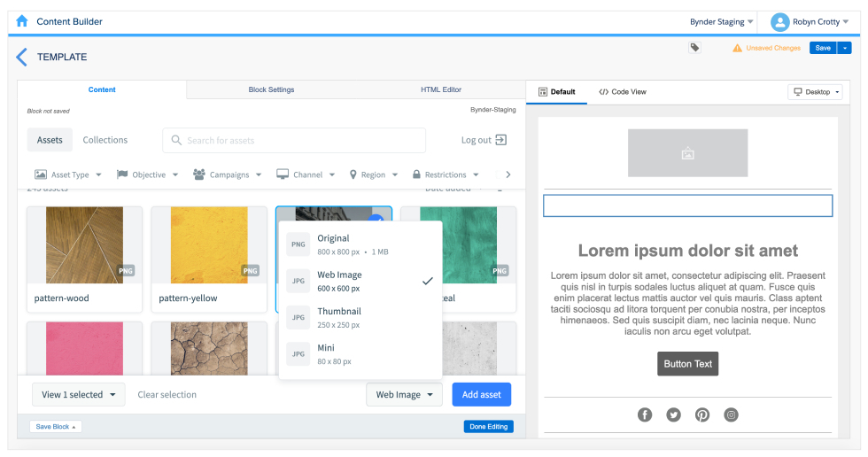This screenshot has width=868, height=457.
Task: Open the Channel filter dropdown
Action: point(306,174)
